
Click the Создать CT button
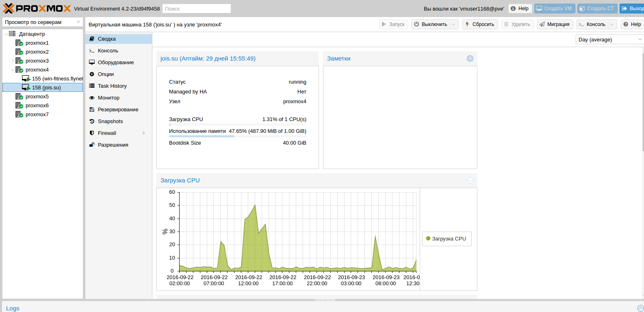click(x=597, y=9)
